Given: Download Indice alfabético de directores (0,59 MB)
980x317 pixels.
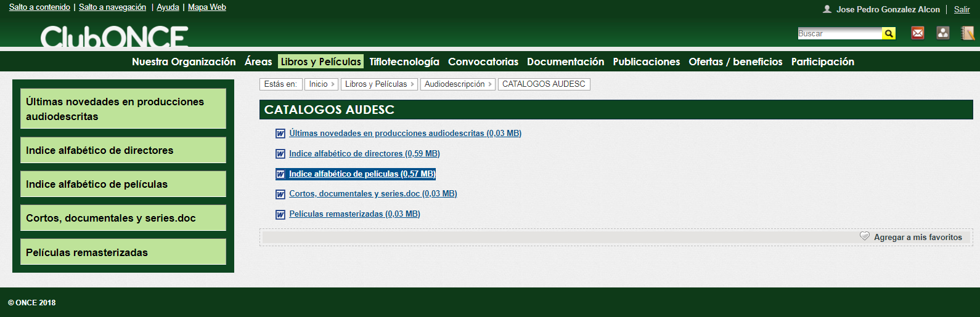Looking at the screenshot, I should (x=364, y=154).
